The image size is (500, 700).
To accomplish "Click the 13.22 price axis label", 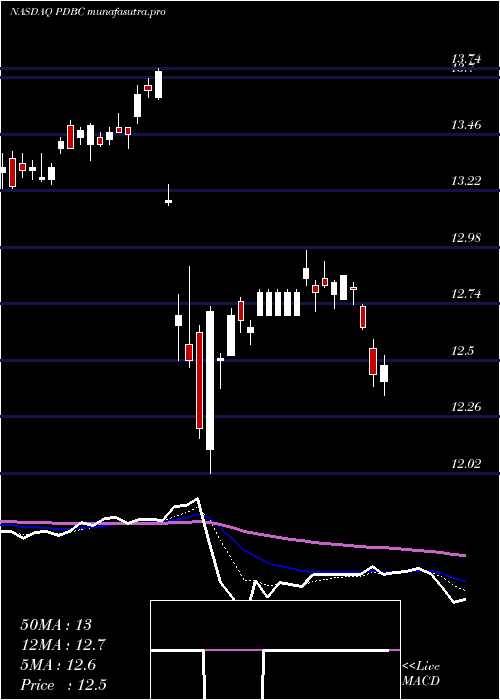I will [x=466, y=181].
